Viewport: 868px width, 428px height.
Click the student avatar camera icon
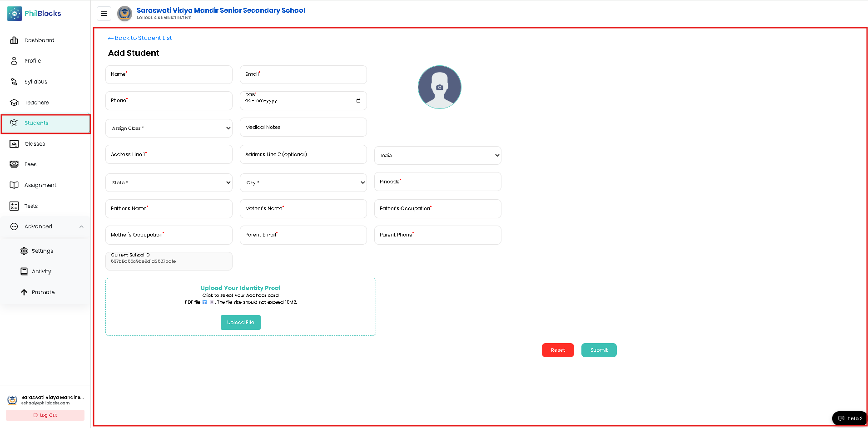pos(439,88)
